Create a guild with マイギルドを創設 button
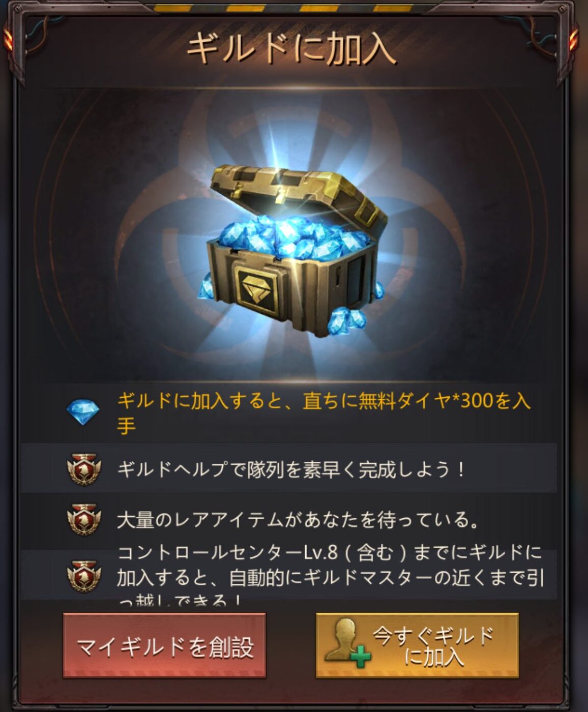The image size is (588, 712). [164, 646]
